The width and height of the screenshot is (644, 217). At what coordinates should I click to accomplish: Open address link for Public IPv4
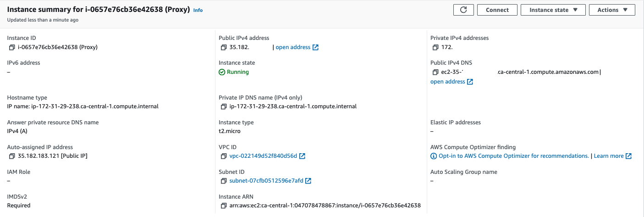coord(293,47)
